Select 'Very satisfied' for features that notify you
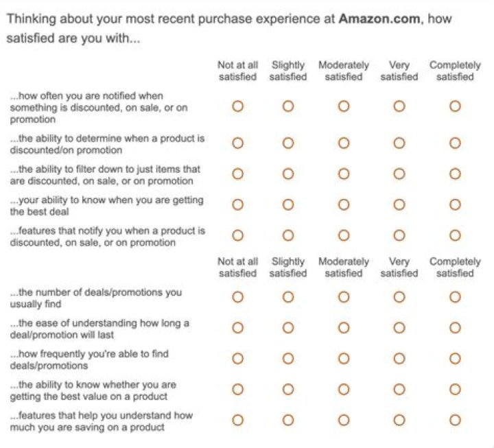 399,235
